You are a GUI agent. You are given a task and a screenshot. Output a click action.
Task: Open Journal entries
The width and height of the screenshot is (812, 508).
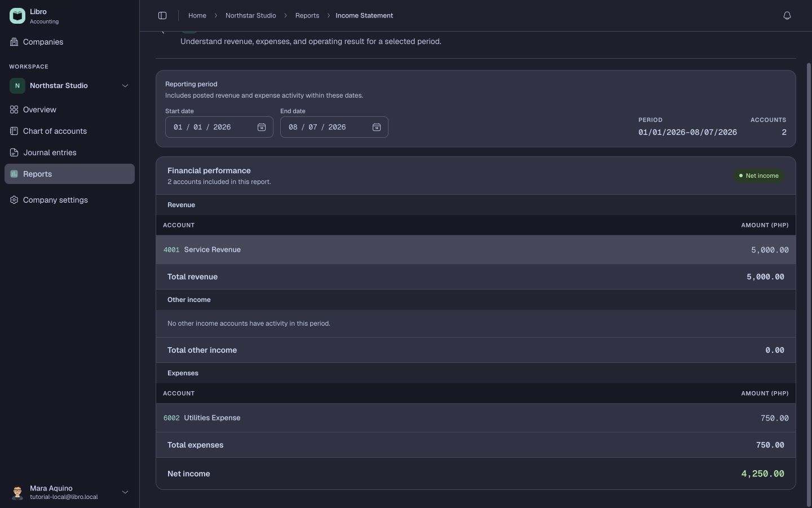point(69,152)
